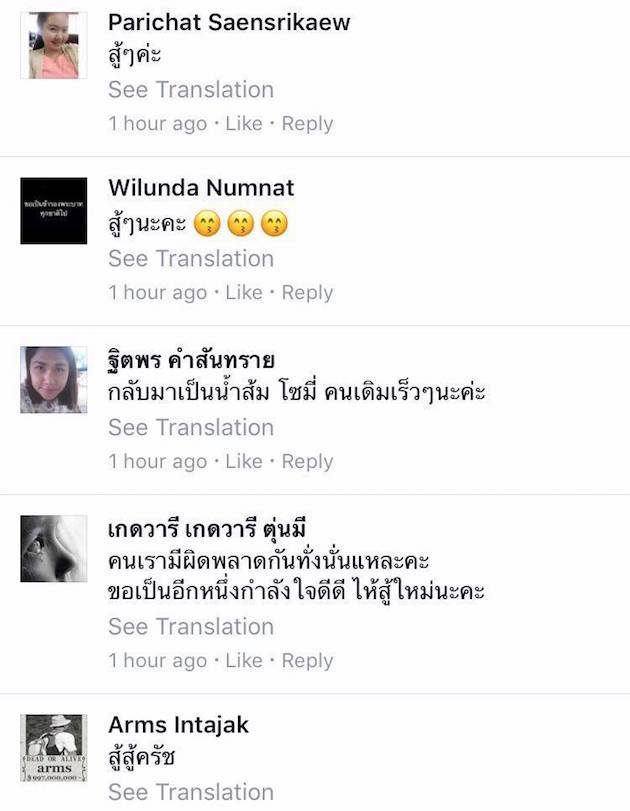Open Arms Intajak's wanted-poster avatar
The image size is (630, 811).
tap(54, 748)
